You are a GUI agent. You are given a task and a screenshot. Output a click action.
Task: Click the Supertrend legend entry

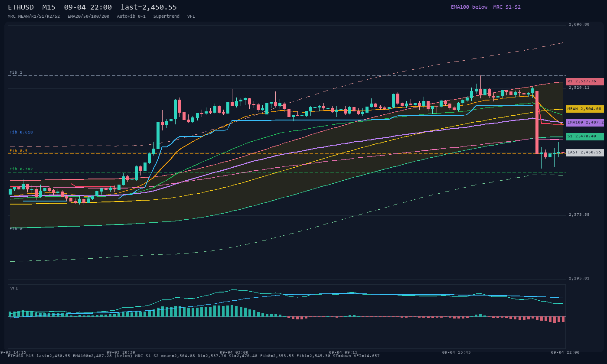coord(166,16)
